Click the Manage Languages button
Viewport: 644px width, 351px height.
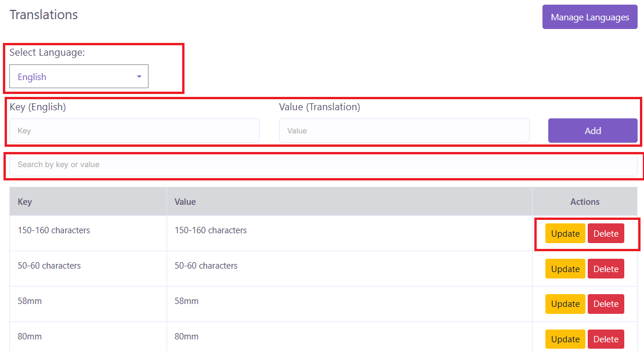589,17
